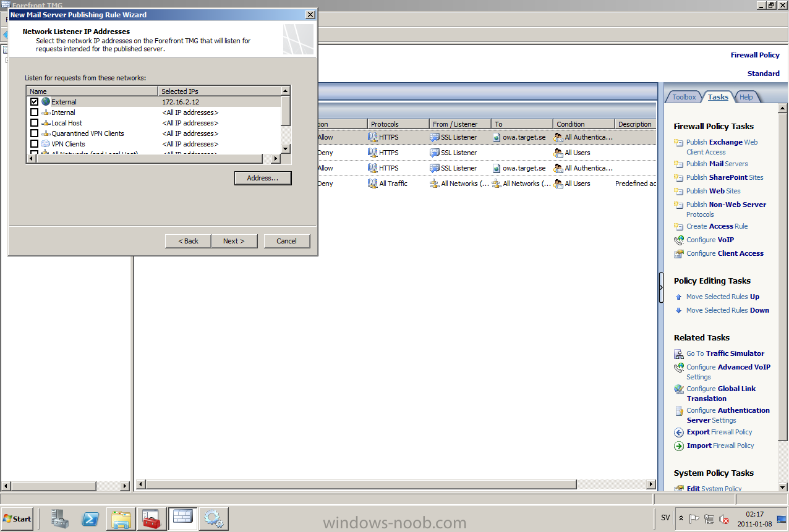Screen dimensions: 789x532
Task: Click the Create Access Rule icon
Action: pos(679,227)
